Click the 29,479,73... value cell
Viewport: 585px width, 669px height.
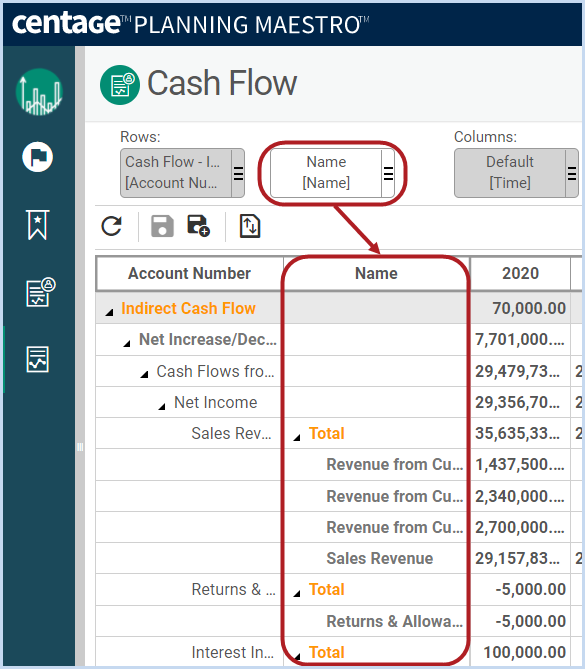click(x=520, y=371)
